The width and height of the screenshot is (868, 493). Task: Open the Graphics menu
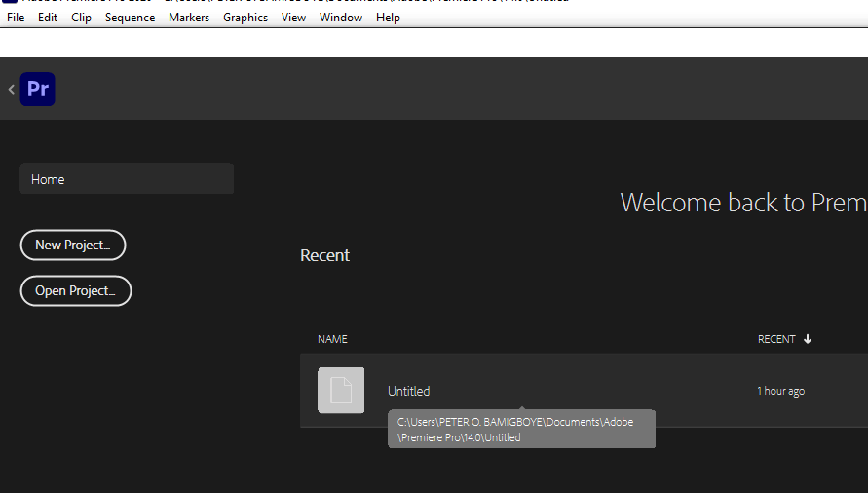245,18
